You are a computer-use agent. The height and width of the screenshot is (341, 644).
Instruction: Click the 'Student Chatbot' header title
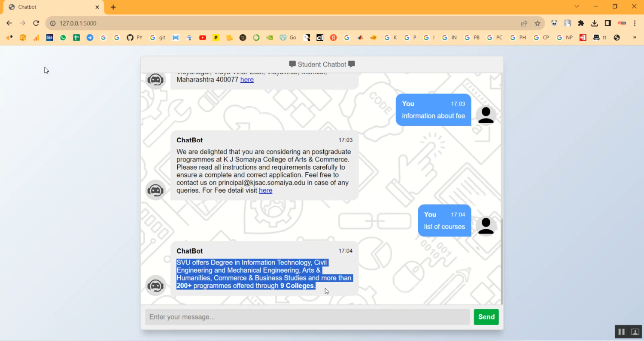(322, 64)
